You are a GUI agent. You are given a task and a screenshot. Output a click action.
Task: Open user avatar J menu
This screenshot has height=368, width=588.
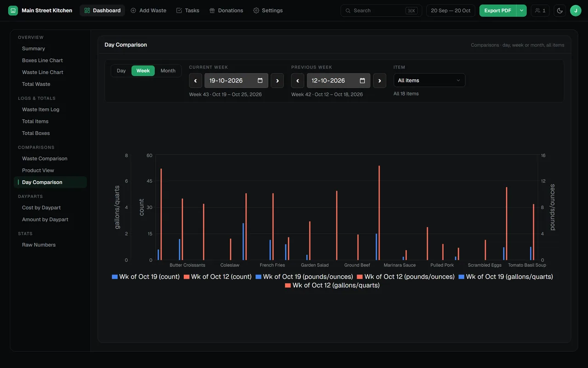pyautogui.click(x=576, y=11)
